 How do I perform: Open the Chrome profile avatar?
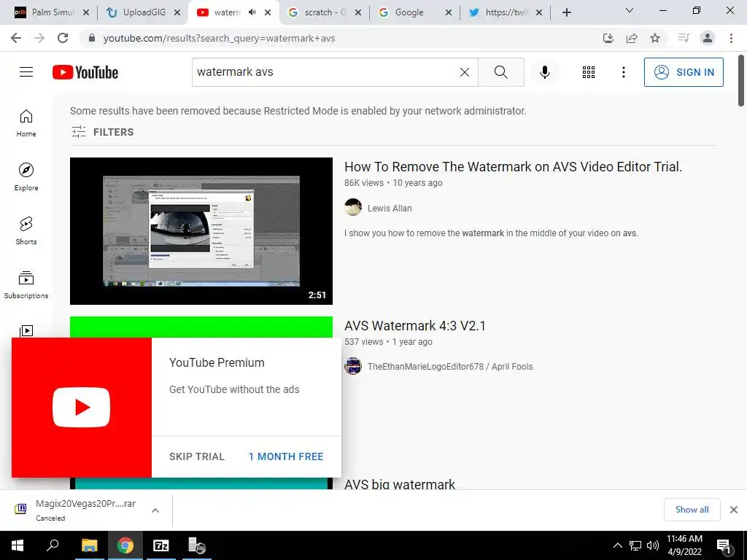(x=708, y=38)
